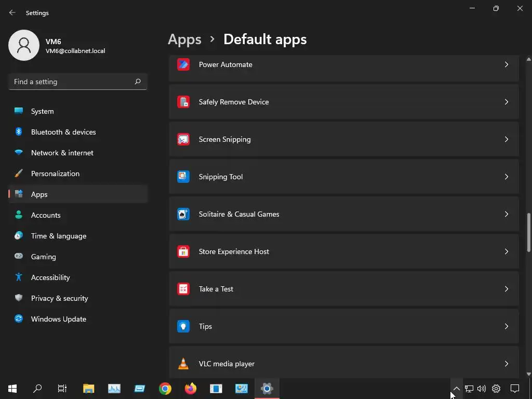The height and width of the screenshot is (399, 532).
Task: Launch Firefox from the taskbar
Action: [191, 389]
